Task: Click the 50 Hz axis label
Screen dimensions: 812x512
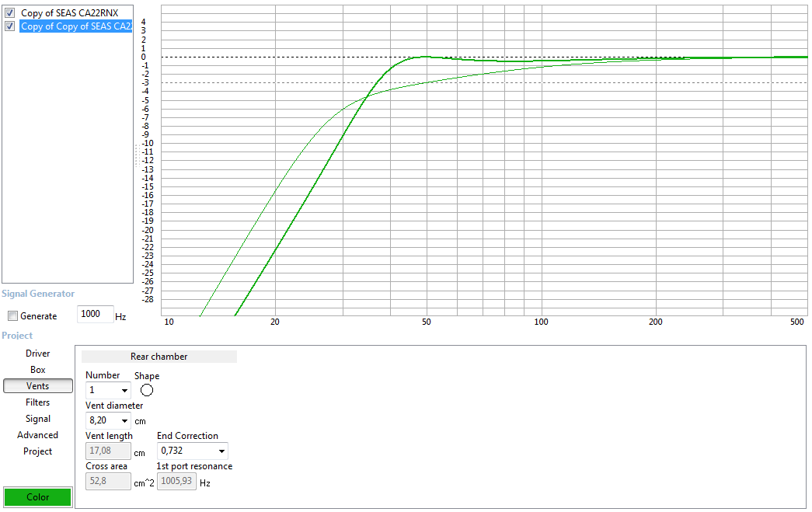Action: (426, 322)
